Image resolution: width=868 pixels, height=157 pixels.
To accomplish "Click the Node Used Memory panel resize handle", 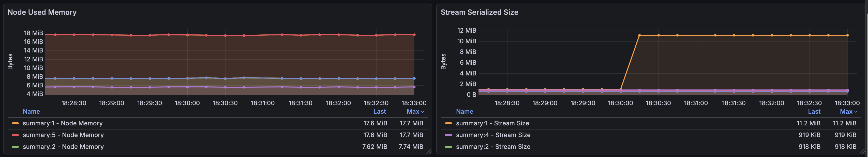I will point(429,152).
